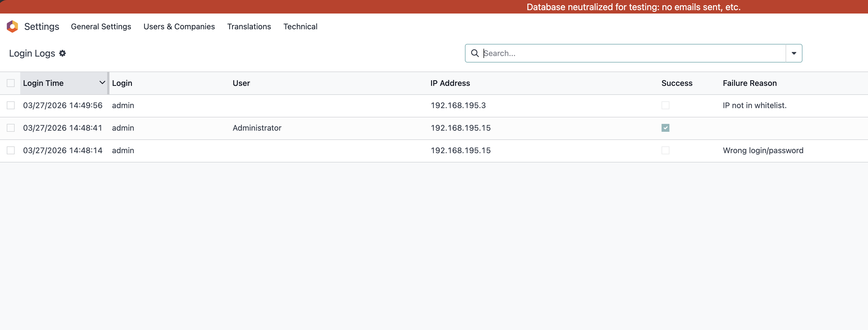This screenshot has width=868, height=330.
Task: Select all rows with header checkbox
Action: 11,83
